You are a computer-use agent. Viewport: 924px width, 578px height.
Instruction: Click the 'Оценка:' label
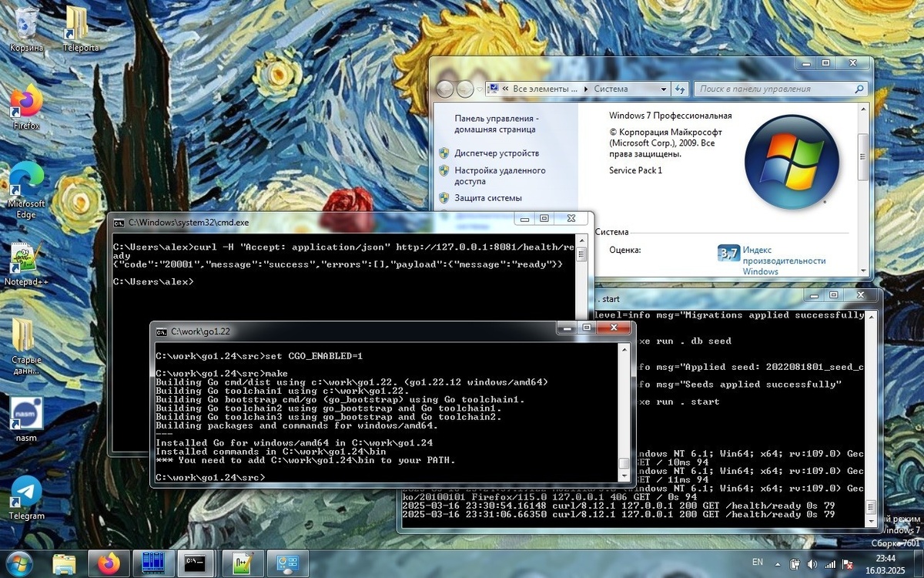[x=624, y=250]
